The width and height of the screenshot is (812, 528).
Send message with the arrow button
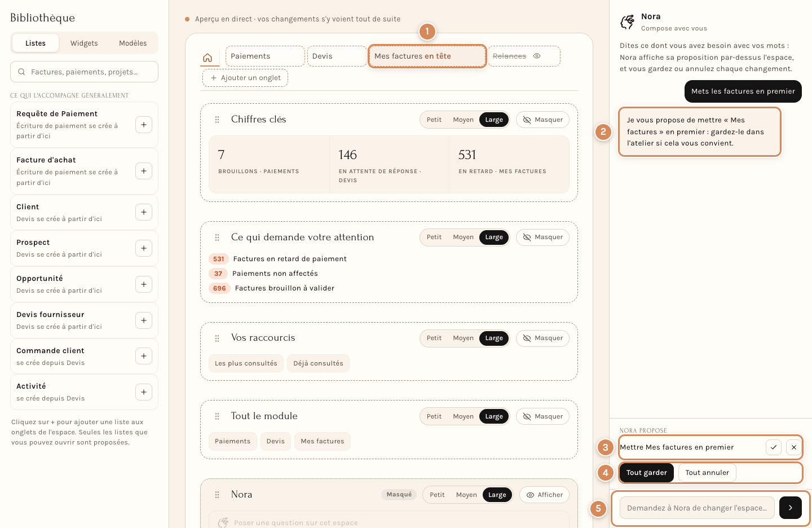(791, 508)
